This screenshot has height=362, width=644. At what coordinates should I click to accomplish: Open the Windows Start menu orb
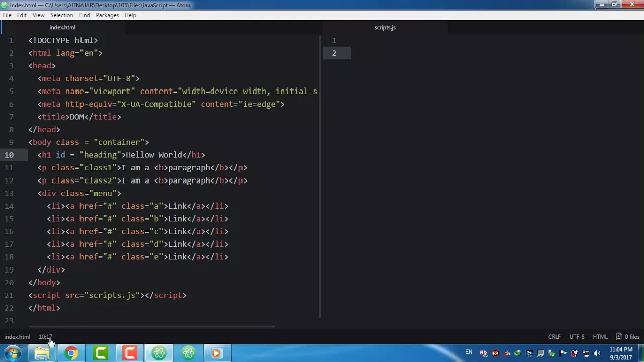tap(12, 353)
